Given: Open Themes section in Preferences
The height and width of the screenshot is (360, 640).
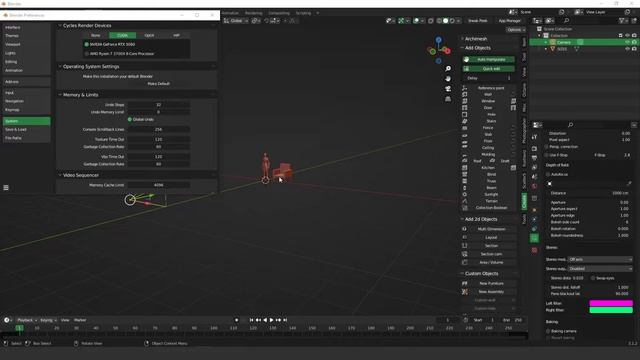Looking at the screenshot, I should pyautogui.click(x=27, y=36).
